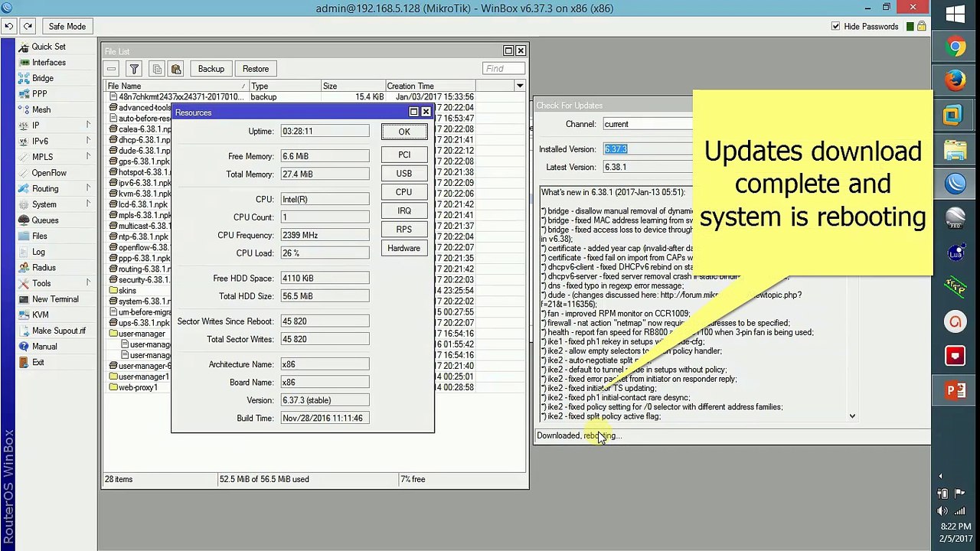Click the Find field in File List

(x=503, y=69)
